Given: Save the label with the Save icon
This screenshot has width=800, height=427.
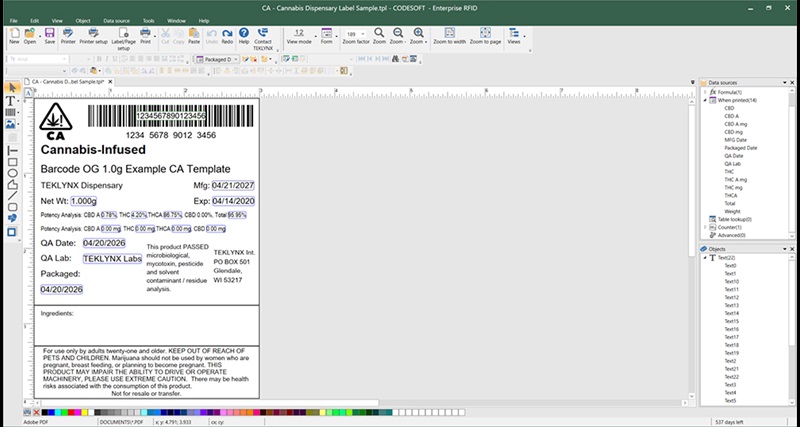Looking at the screenshot, I should coord(49,36).
